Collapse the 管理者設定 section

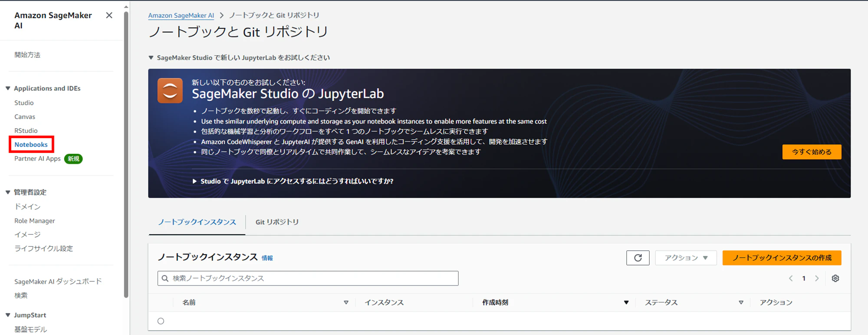click(8, 192)
